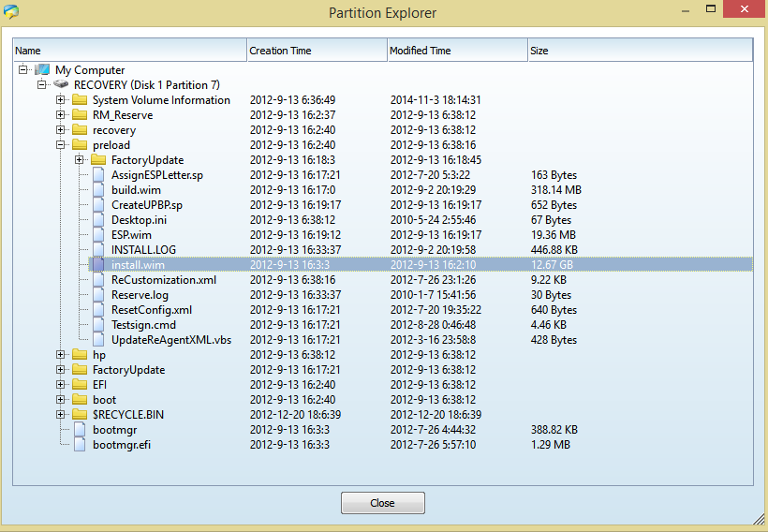The image size is (768, 532).
Task: Sort by the Name column header
Action: (x=130, y=50)
